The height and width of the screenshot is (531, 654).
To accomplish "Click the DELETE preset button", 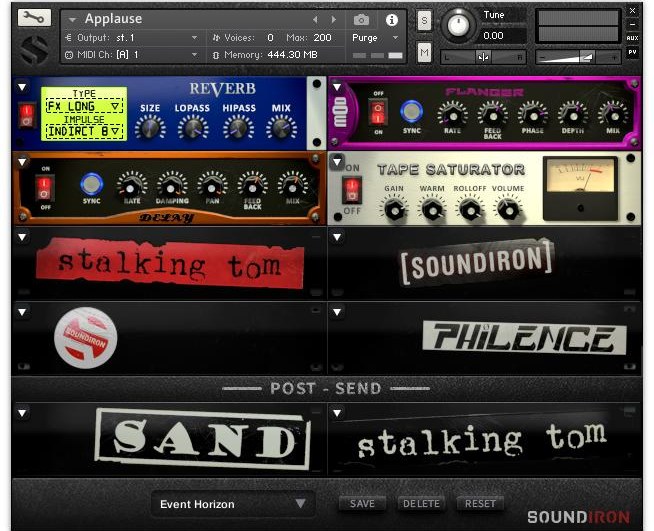I will (421, 503).
